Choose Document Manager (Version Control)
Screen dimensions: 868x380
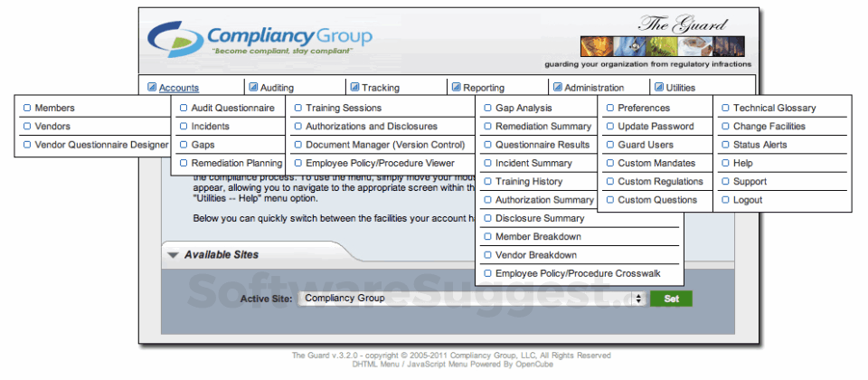coord(383,145)
